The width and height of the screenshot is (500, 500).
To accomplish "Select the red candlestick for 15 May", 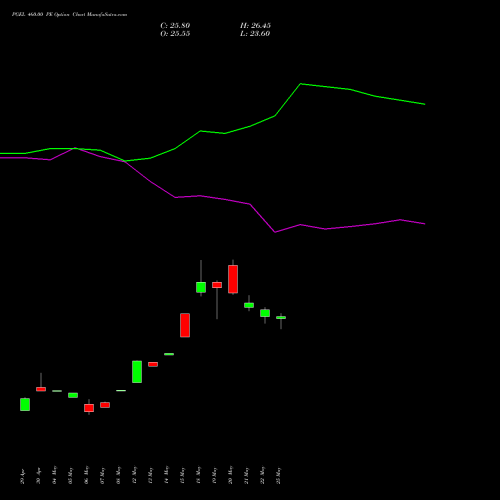I will pyautogui.click(x=185, y=325).
